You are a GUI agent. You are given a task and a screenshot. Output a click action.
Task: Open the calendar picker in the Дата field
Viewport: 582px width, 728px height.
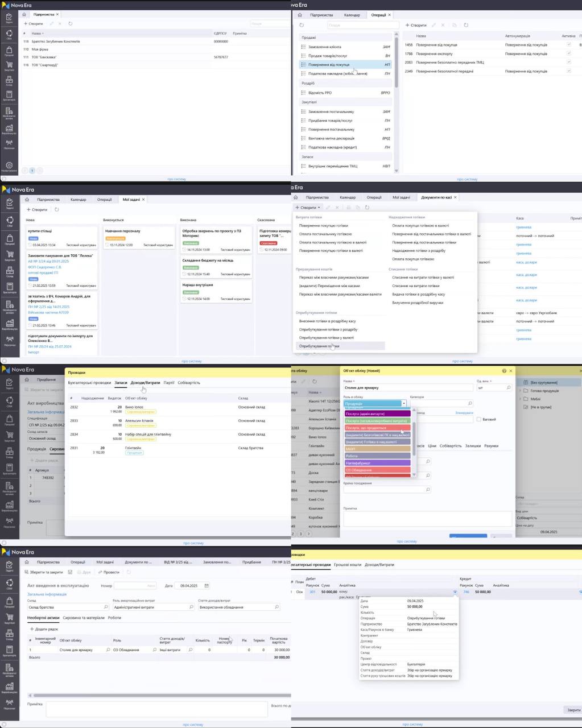click(x=206, y=585)
